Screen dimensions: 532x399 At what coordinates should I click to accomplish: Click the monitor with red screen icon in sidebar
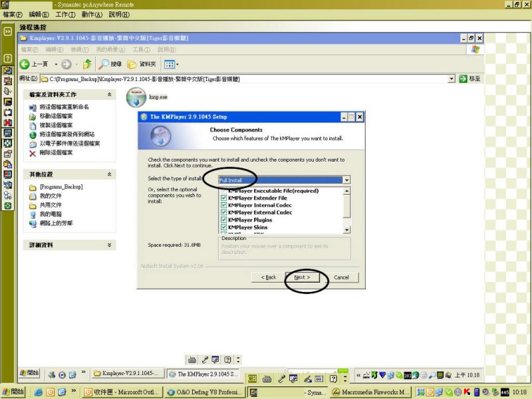click(7, 175)
